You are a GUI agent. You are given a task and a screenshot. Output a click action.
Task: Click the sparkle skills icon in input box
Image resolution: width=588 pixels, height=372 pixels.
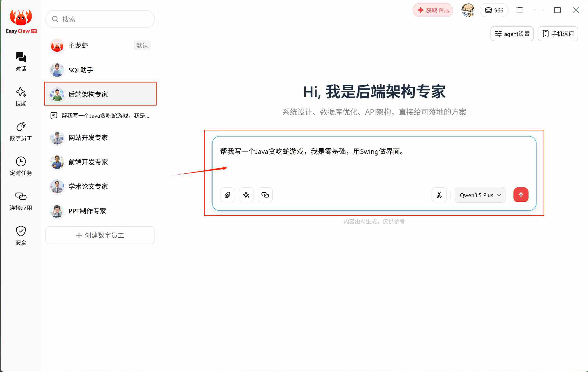(246, 195)
